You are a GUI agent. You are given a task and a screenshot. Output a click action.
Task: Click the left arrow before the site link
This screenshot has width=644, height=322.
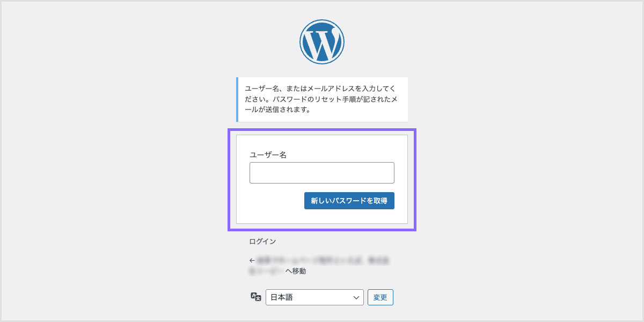point(252,260)
